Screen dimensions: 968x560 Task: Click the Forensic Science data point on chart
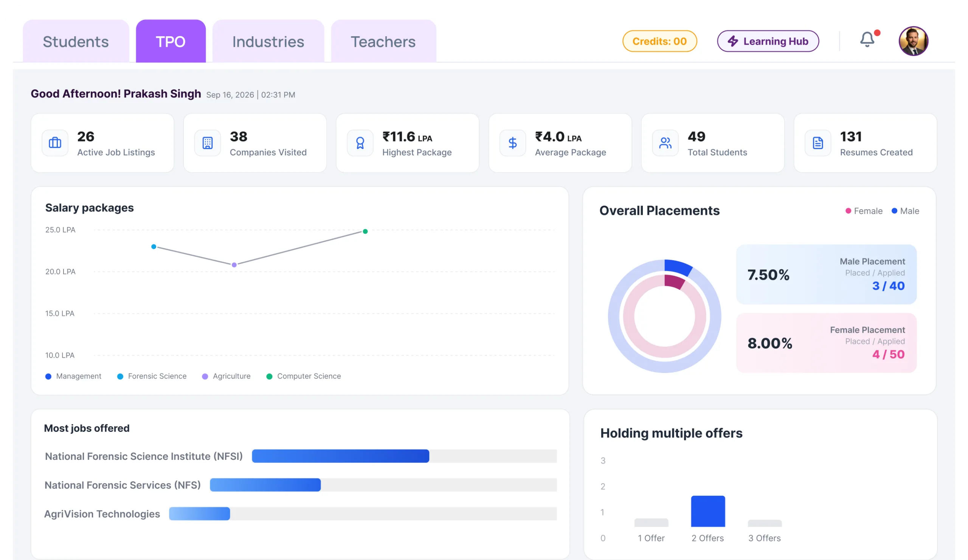[154, 247]
